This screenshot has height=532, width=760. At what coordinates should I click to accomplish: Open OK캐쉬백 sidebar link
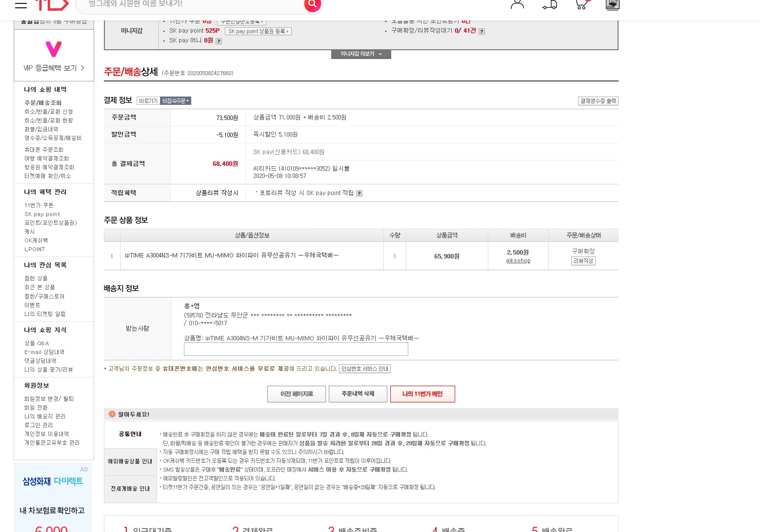click(36, 240)
